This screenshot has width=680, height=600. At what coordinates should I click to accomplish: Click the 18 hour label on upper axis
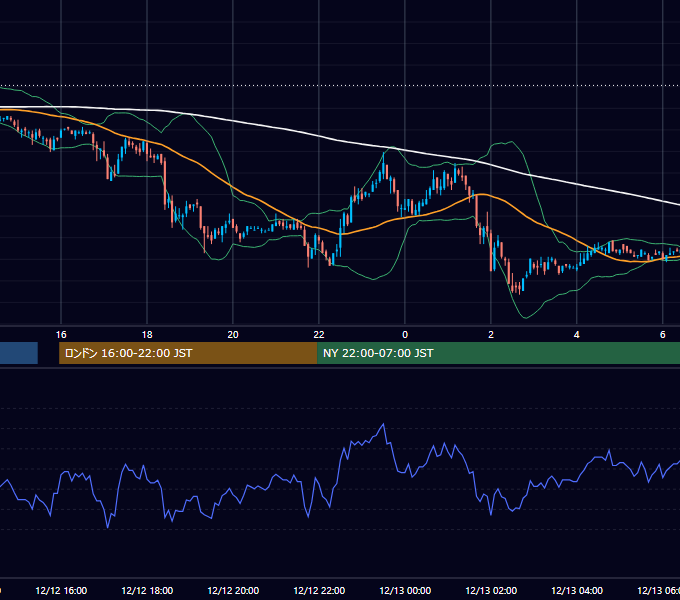click(147, 335)
